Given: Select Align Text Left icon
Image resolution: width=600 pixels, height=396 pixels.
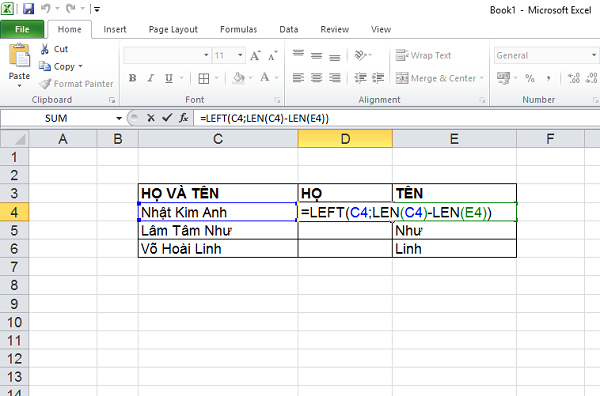Looking at the screenshot, I should point(298,78).
